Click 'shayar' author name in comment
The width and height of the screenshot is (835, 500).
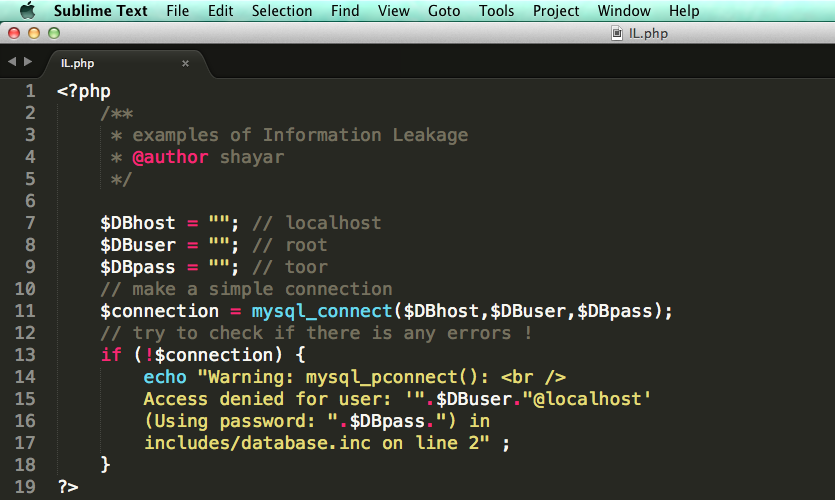[x=251, y=158]
